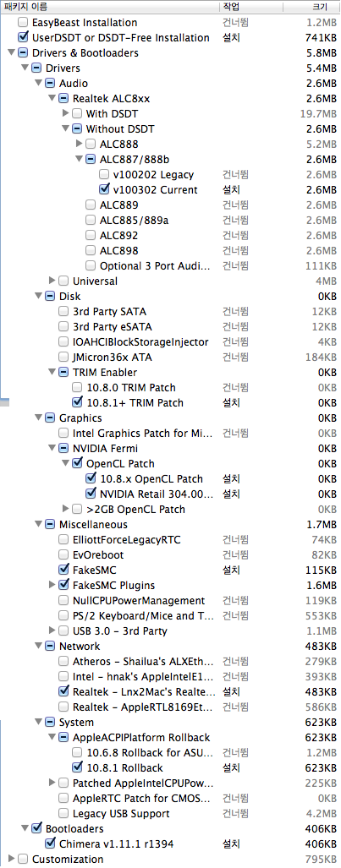Check 10.6.8 Rollback for ASUS
Screen dimensions: 341x868
tap(77, 752)
